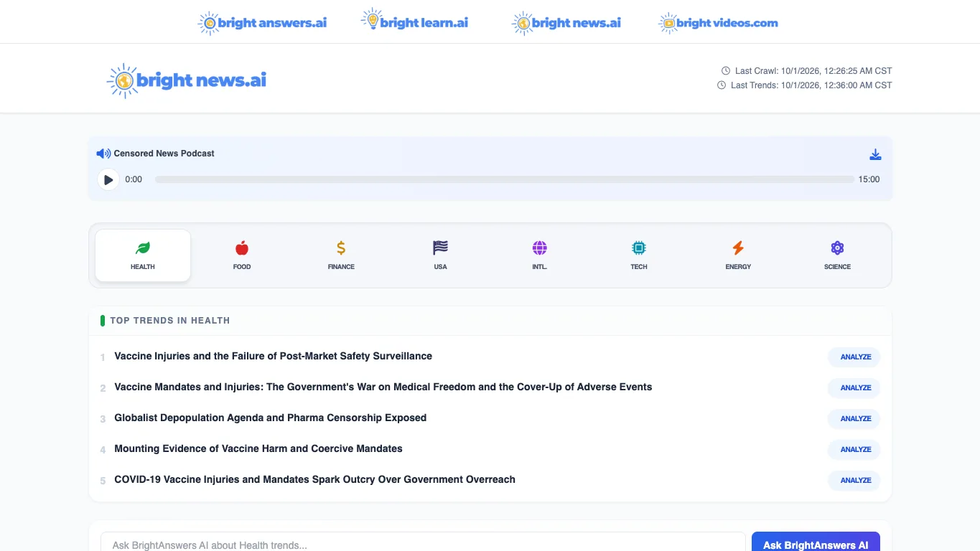Screen dimensions: 980x551
Task: Switch to the Food category
Action: pos(242,255)
